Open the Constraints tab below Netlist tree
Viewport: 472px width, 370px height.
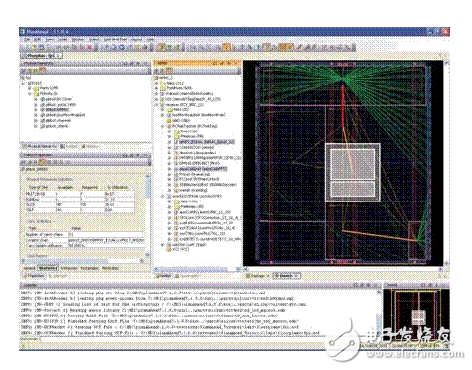[x=187, y=276]
